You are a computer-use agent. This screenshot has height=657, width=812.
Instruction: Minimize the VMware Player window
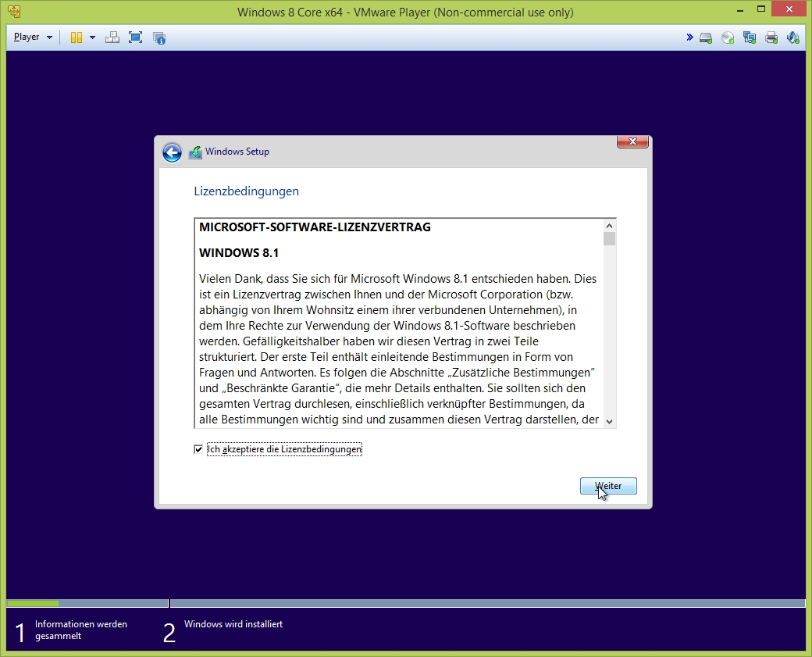click(x=740, y=10)
